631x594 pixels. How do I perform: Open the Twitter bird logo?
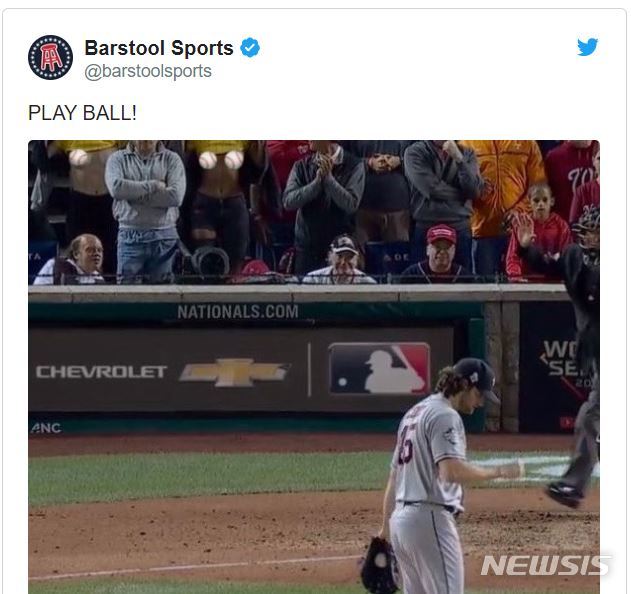tap(588, 47)
